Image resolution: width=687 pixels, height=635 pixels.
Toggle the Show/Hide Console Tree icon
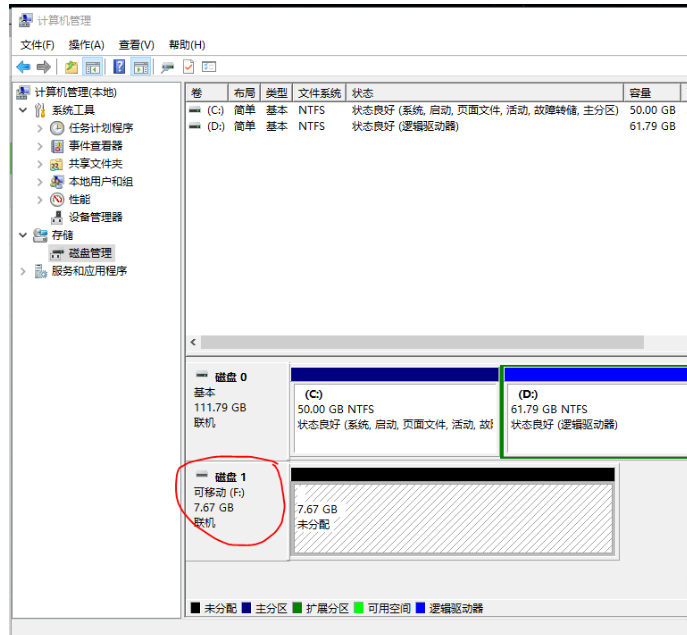(x=93, y=67)
